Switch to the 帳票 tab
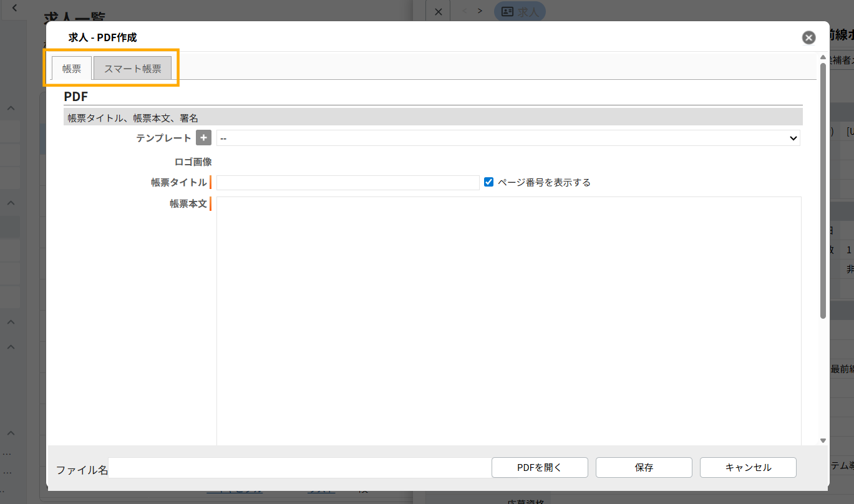 72,69
